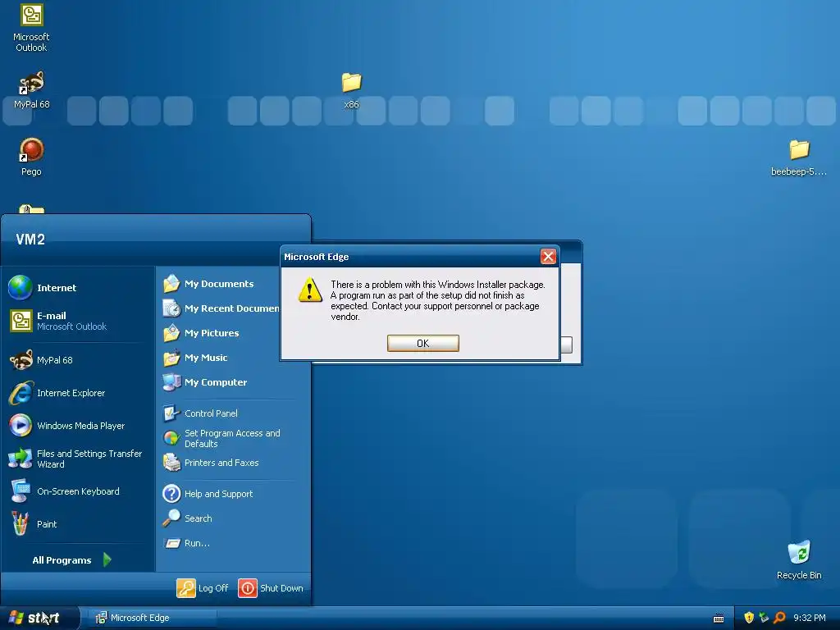Select the x86 folder on desktop

[351, 90]
